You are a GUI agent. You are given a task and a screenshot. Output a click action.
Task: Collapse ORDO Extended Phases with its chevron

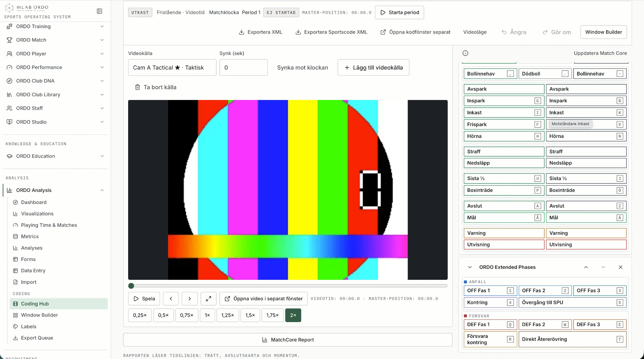(x=470, y=267)
